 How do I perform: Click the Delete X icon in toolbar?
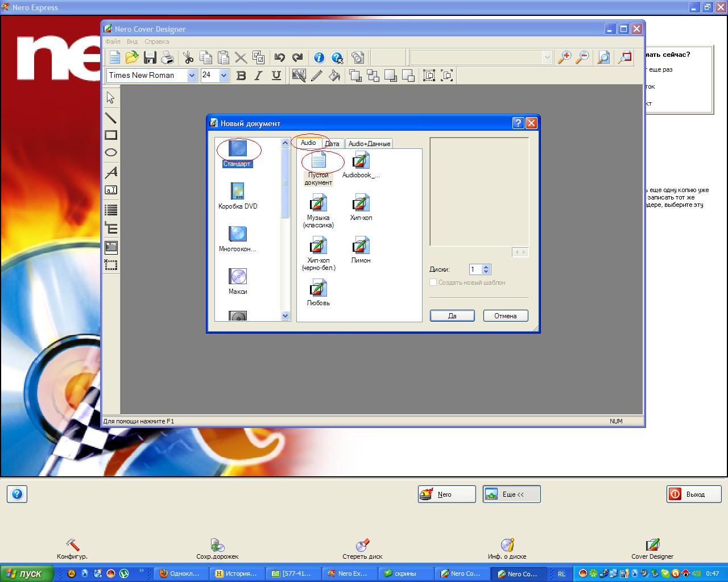(x=241, y=57)
